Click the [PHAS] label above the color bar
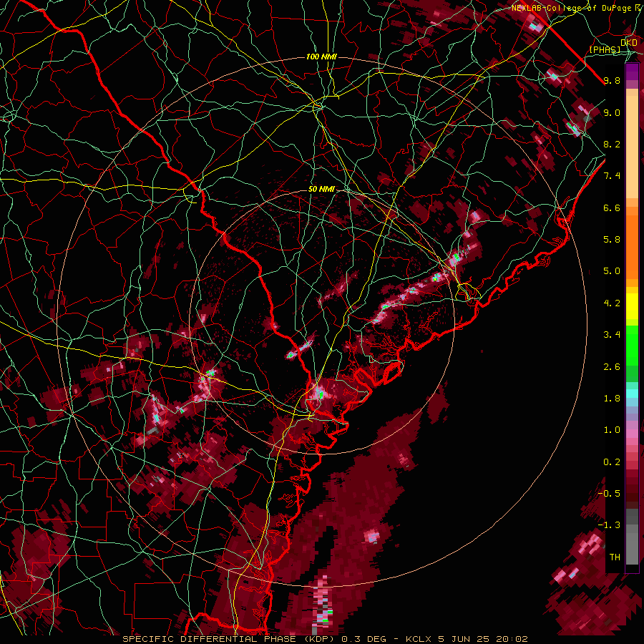The height and width of the screenshot is (644, 644). [x=605, y=50]
